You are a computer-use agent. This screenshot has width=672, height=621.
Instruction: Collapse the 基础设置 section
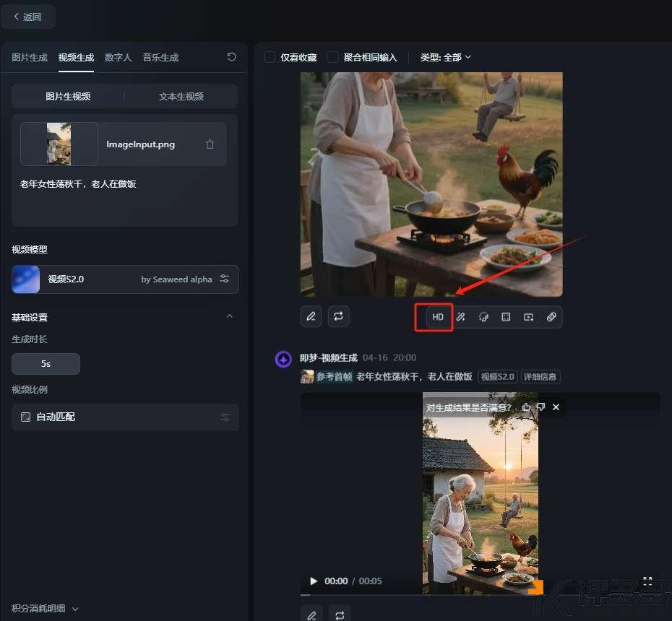(x=229, y=316)
